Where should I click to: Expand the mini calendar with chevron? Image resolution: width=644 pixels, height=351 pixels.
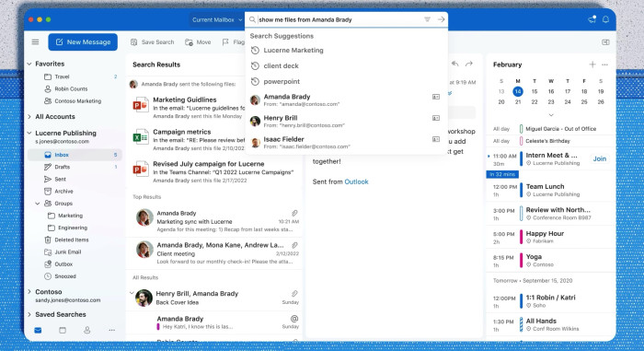coord(551,115)
